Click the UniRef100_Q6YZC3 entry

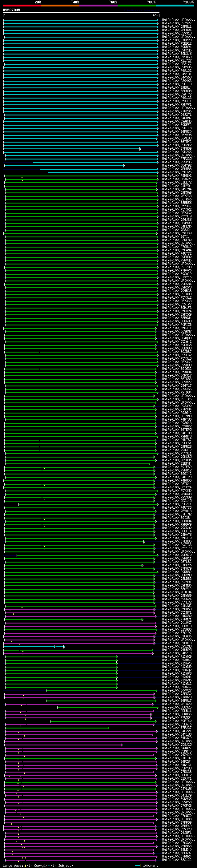coord(177,196)
